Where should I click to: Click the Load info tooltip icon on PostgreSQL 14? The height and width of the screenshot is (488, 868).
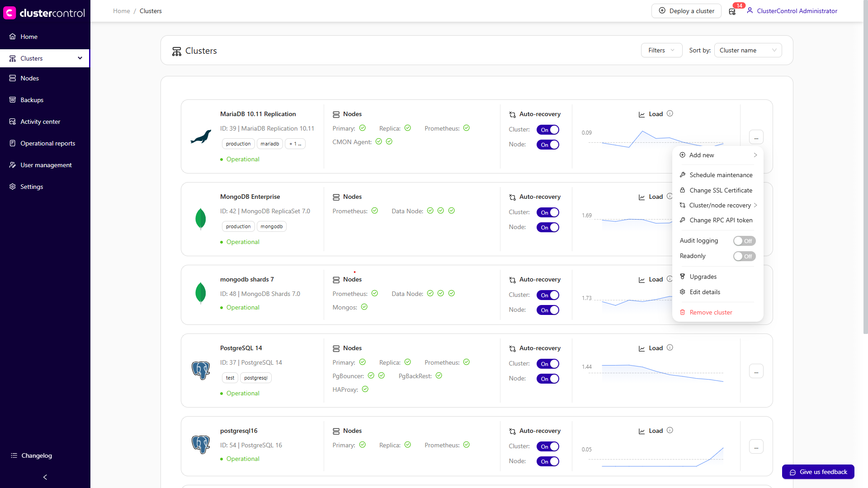(x=670, y=347)
